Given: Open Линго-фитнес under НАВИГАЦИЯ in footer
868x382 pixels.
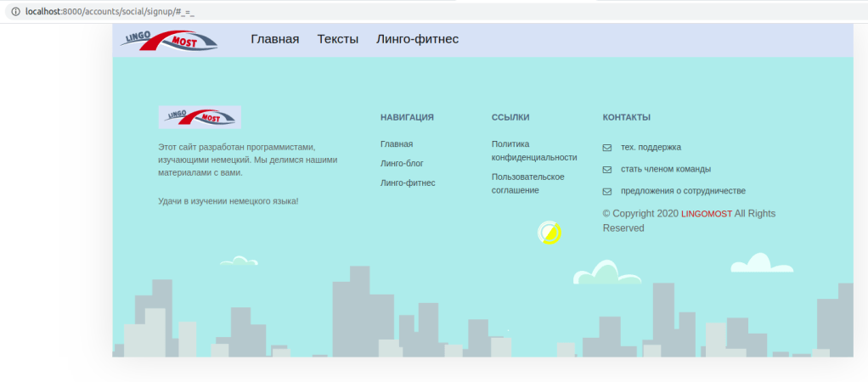Looking at the screenshot, I should [x=408, y=183].
